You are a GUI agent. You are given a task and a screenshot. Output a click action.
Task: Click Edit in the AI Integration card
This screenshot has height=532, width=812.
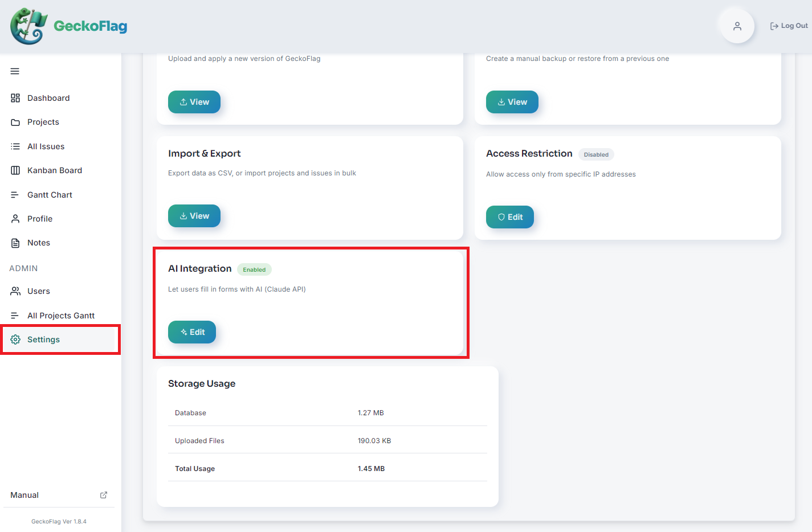pyautogui.click(x=192, y=332)
